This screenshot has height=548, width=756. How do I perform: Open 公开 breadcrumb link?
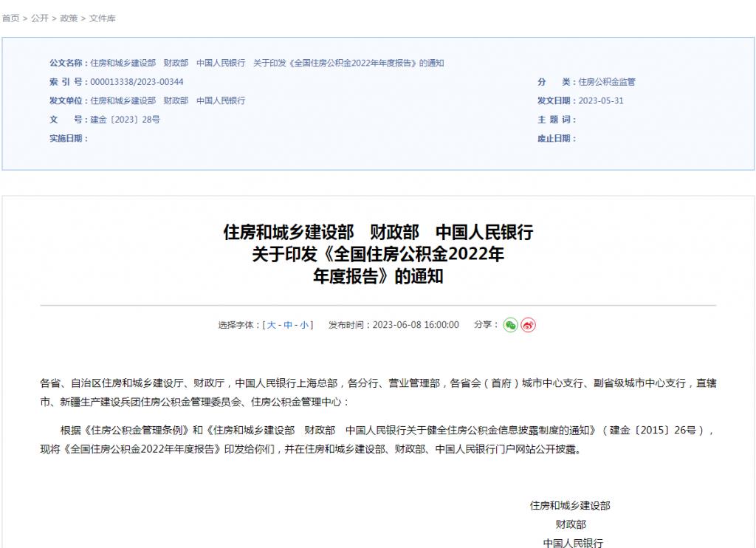40,18
